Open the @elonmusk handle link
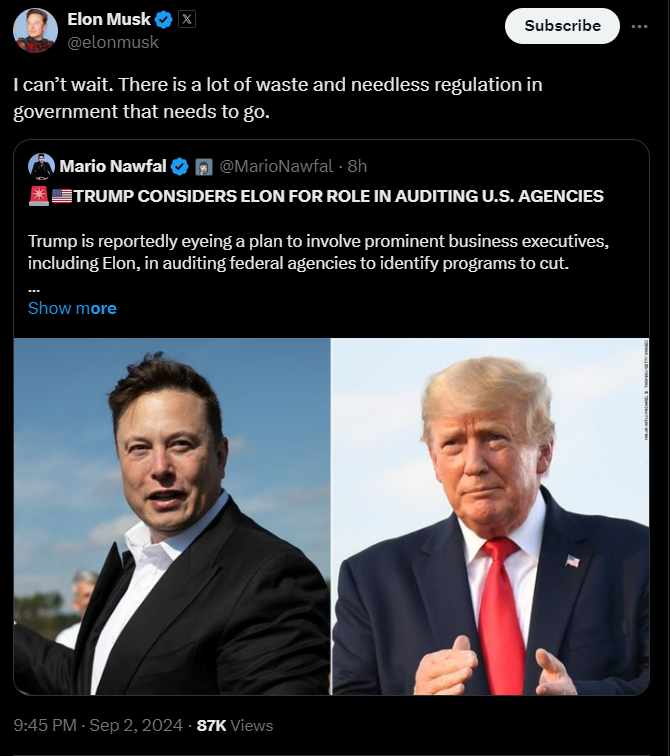Screen dimensions: 670x756 click(x=113, y=42)
